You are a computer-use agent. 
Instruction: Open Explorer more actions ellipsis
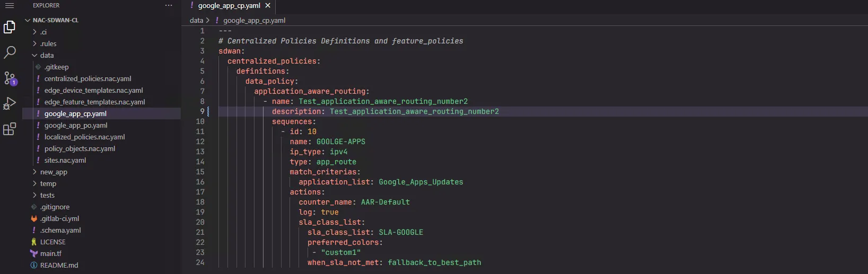tap(169, 6)
